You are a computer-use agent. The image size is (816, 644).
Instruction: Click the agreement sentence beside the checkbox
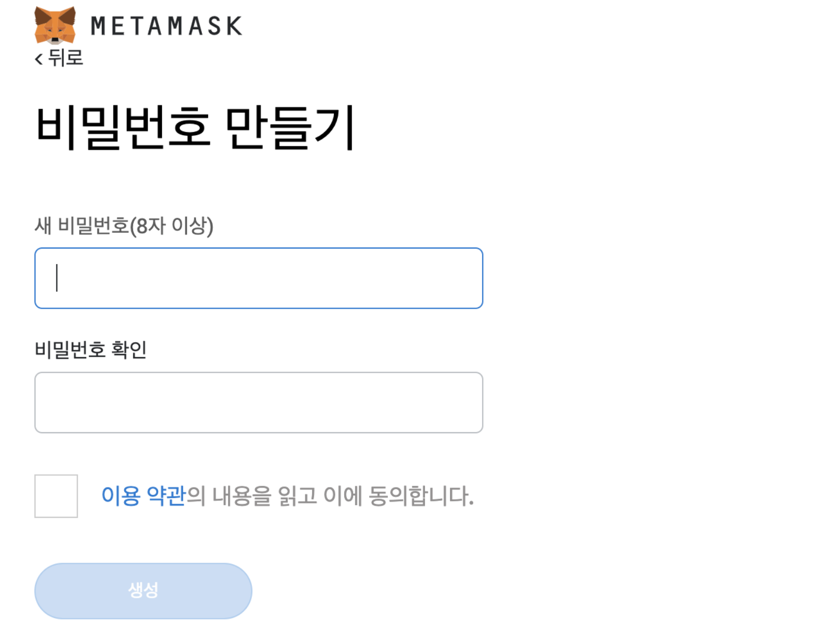tap(288, 496)
